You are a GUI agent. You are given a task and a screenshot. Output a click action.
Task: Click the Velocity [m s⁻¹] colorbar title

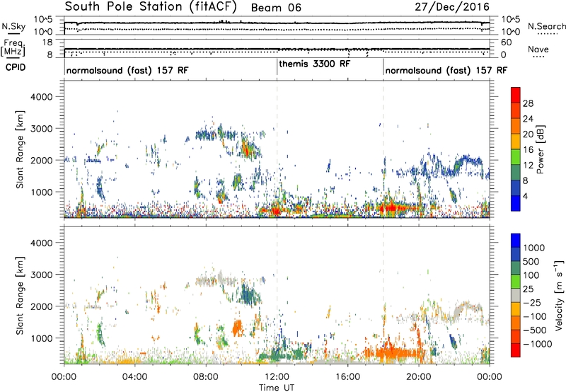click(559, 295)
